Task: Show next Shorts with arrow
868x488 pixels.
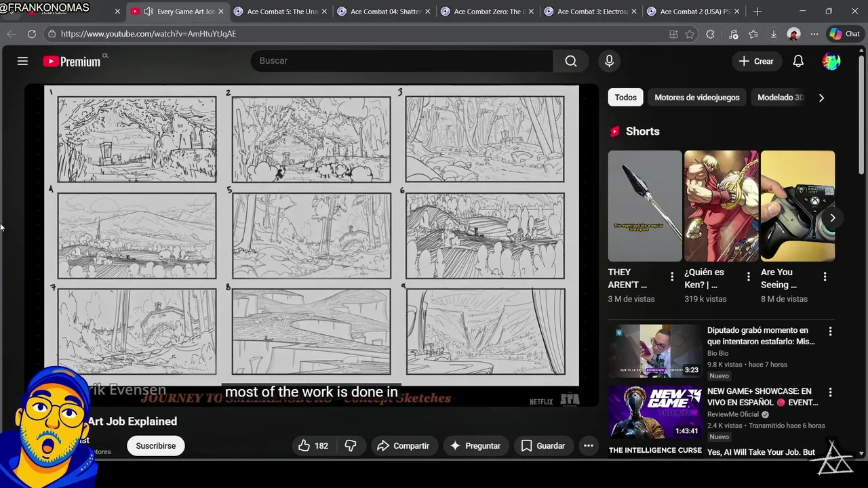Action: point(832,218)
